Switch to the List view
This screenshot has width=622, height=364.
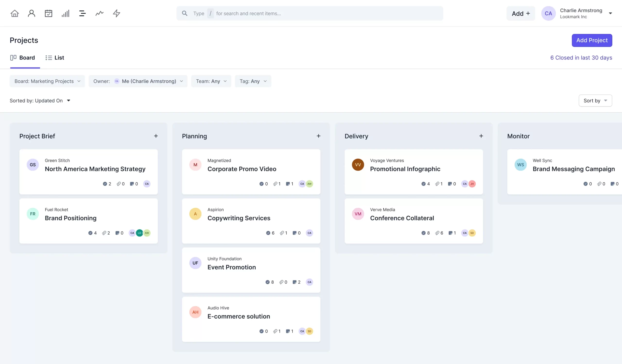pyautogui.click(x=55, y=58)
